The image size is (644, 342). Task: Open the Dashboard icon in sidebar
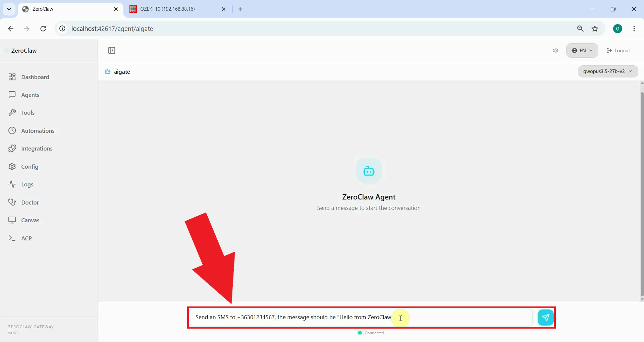point(12,77)
